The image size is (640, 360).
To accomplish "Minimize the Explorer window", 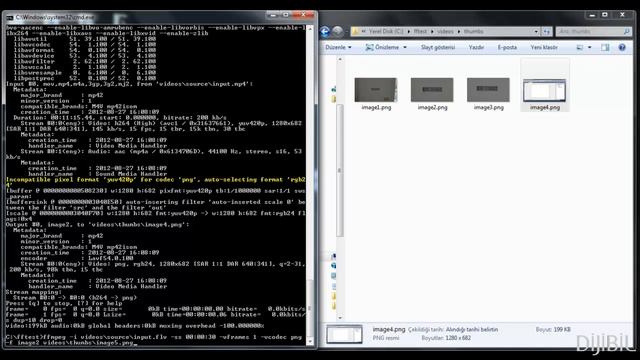I will point(592,15).
